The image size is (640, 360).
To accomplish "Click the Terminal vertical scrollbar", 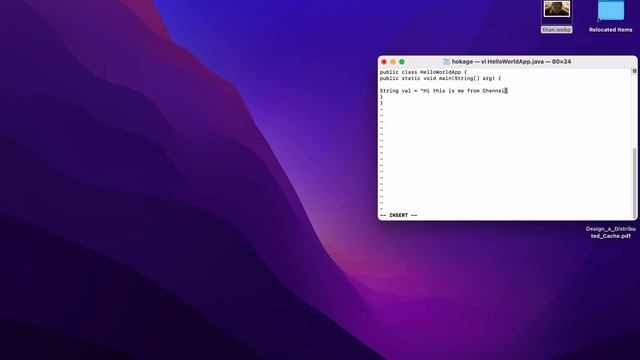I will pos(634,183).
